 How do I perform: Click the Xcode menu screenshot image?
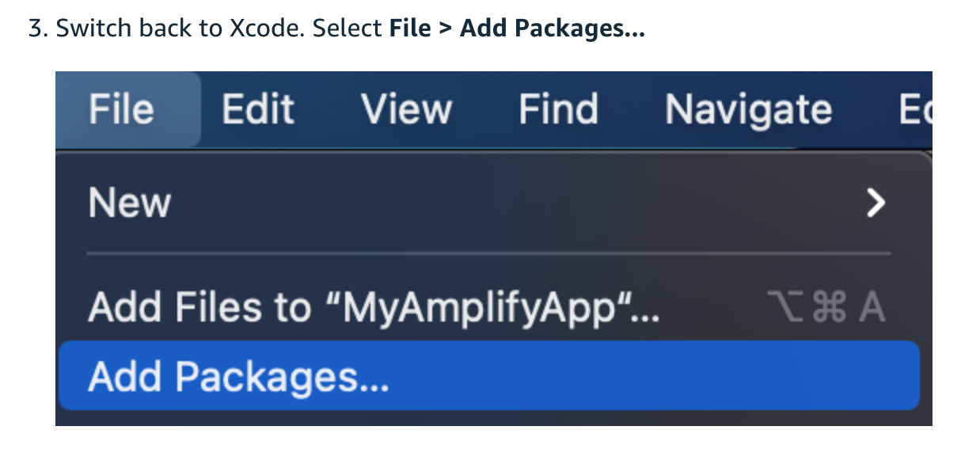494,249
